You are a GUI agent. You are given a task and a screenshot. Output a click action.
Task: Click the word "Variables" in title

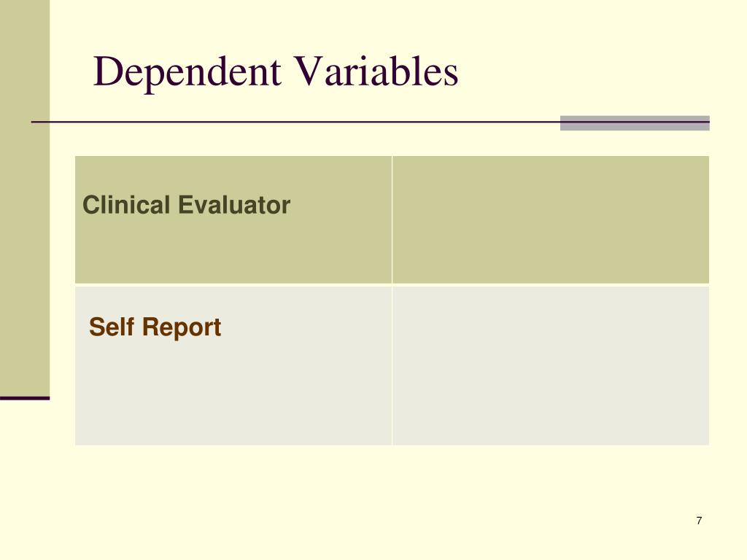point(375,71)
